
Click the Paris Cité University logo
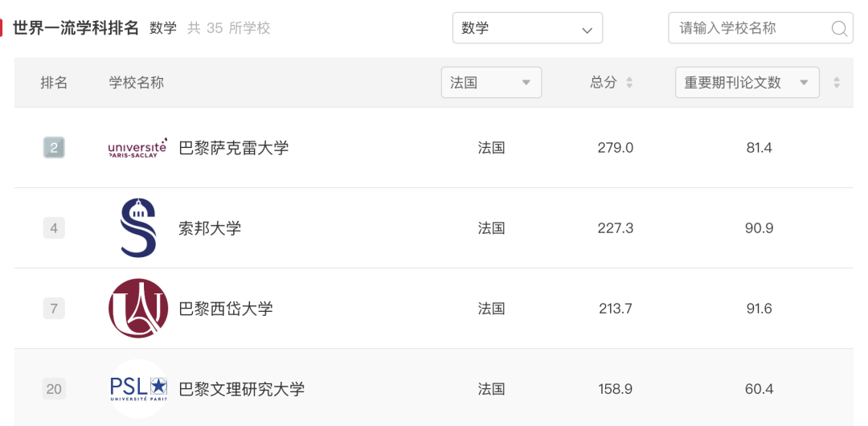point(138,309)
